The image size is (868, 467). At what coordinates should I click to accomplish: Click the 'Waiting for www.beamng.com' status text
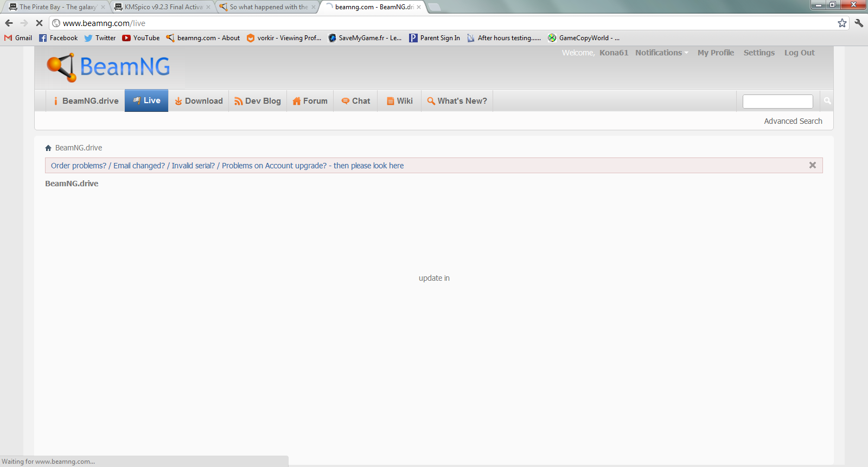(48, 462)
